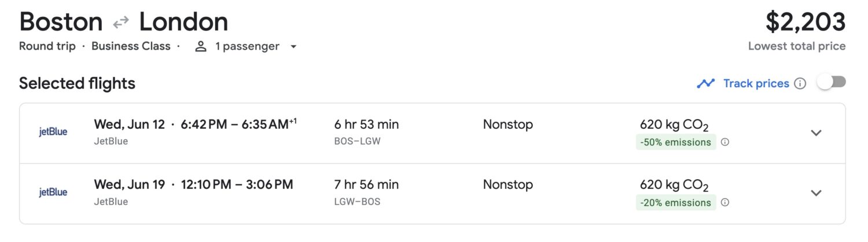868x242 pixels.
Task: Click the info icon beside -50% emissions
Action: click(725, 142)
